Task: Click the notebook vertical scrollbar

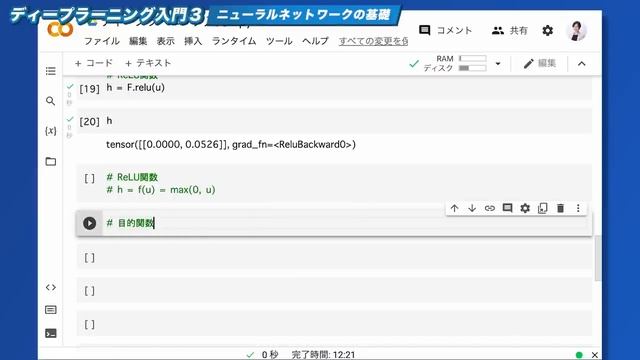Action: pos(598,258)
